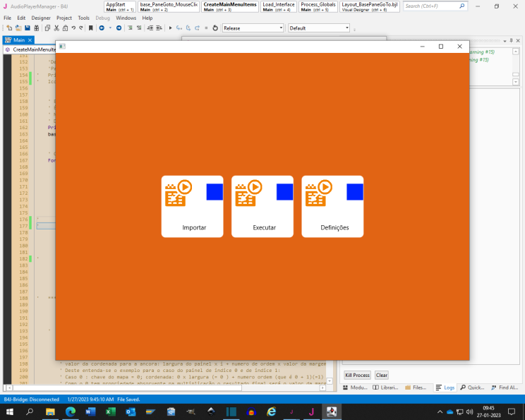Viewport: 525px width, 420px height.
Task: Jump to Load_Interface recent sub
Action: tap(279, 6)
